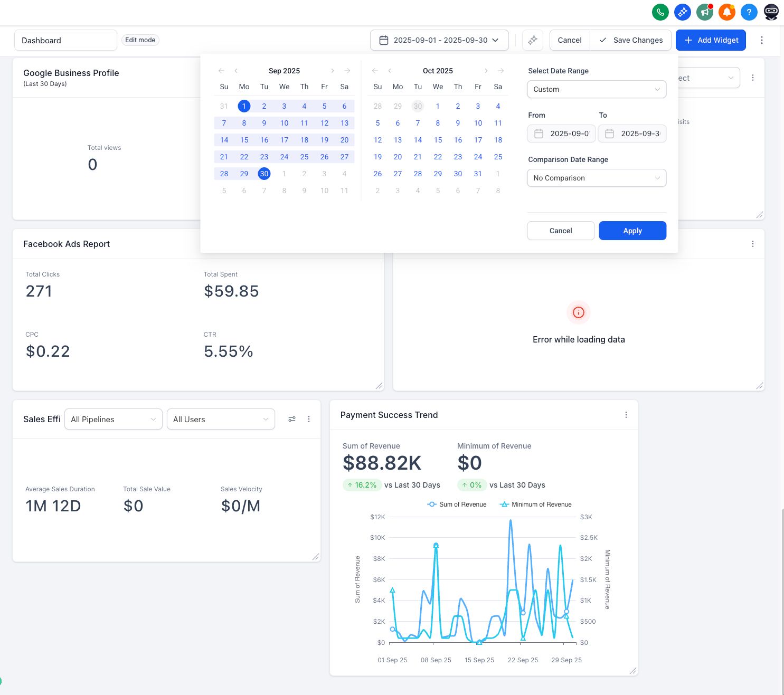
Task: Open the All Users dropdown
Action: pyautogui.click(x=221, y=420)
